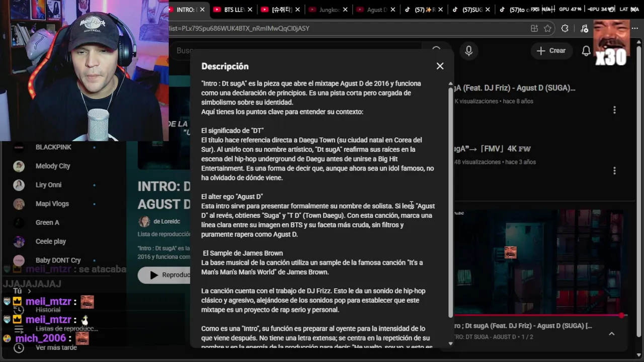Click the Crear button
This screenshot has width=644, height=362.
pos(551,51)
